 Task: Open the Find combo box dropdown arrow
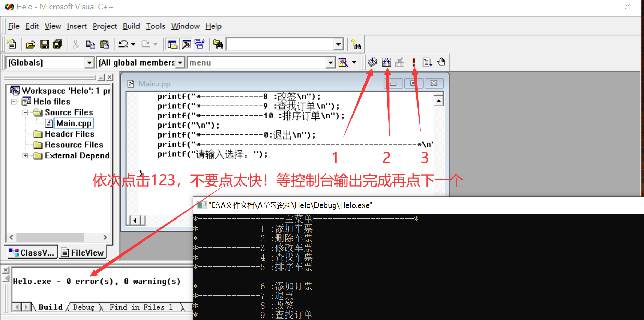(338, 44)
